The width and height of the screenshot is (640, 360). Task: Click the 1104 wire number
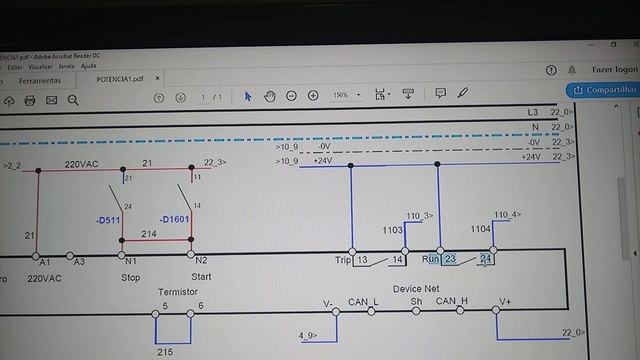pyautogui.click(x=480, y=229)
